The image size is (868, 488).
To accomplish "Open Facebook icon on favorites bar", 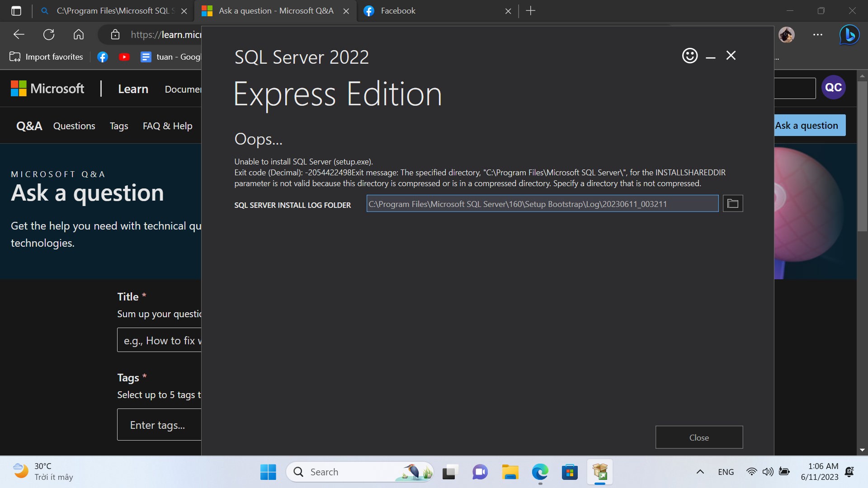I will tap(103, 56).
